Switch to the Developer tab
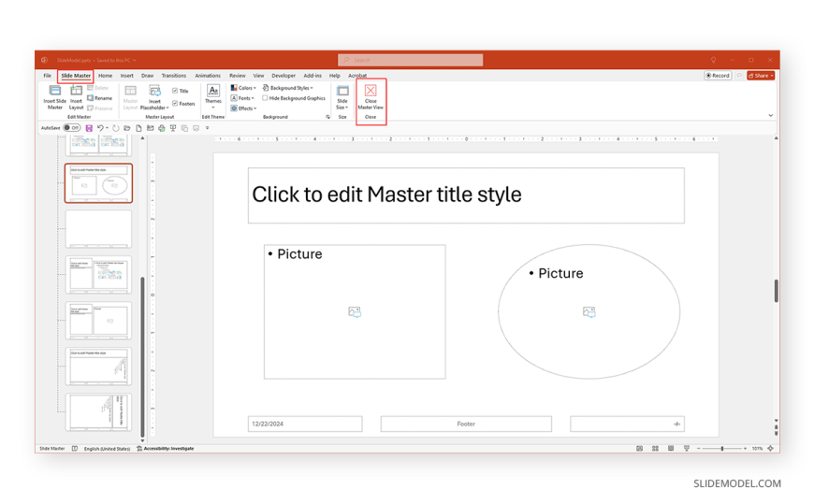The width and height of the screenshot is (814, 504). [283, 76]
